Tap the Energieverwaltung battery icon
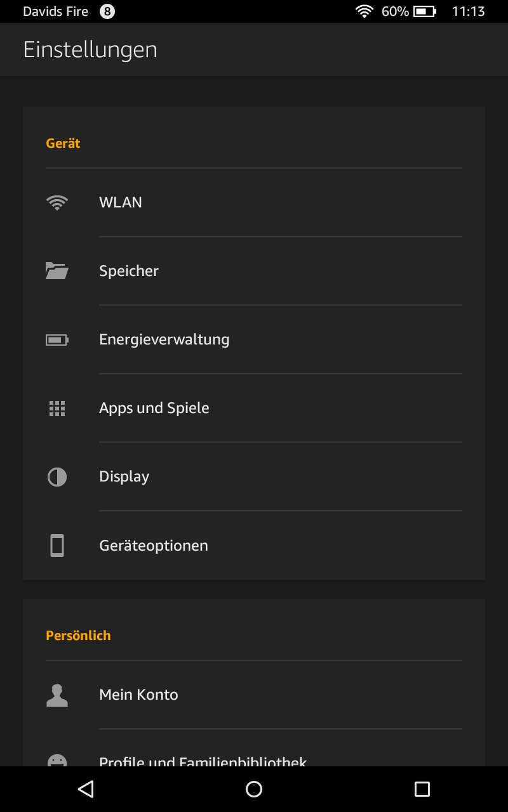508x812 pixels. coord(57,340)
